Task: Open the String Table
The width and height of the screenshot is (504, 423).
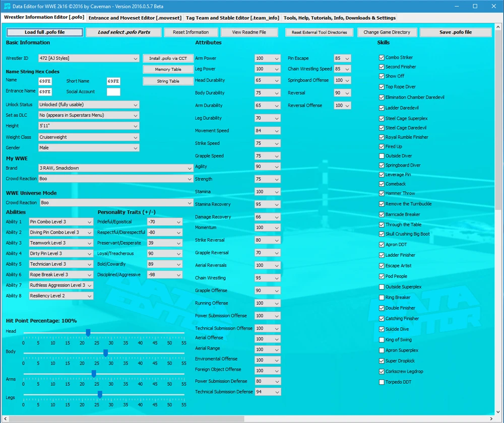Action: 168,81
